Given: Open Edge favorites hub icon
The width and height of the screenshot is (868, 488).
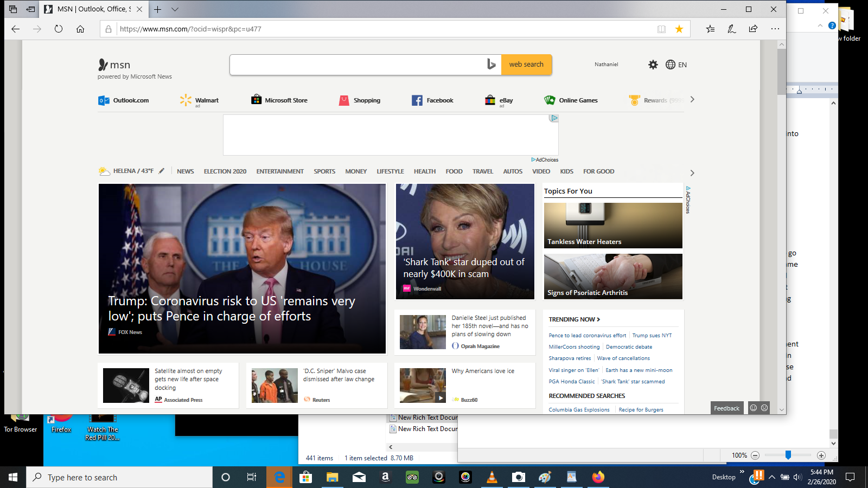Looking at the screenshot, I should pos(710,29).
